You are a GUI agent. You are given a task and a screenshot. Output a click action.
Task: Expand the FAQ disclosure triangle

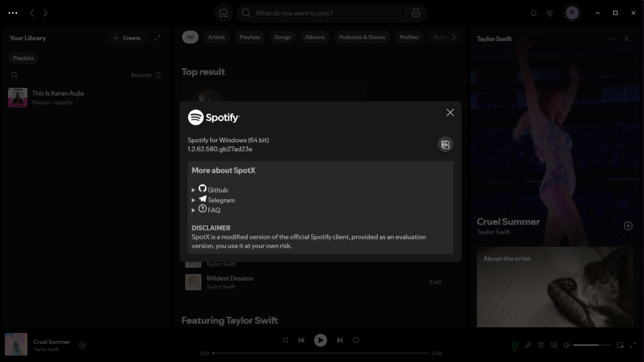pyautogui.click(x=194, y=210)
